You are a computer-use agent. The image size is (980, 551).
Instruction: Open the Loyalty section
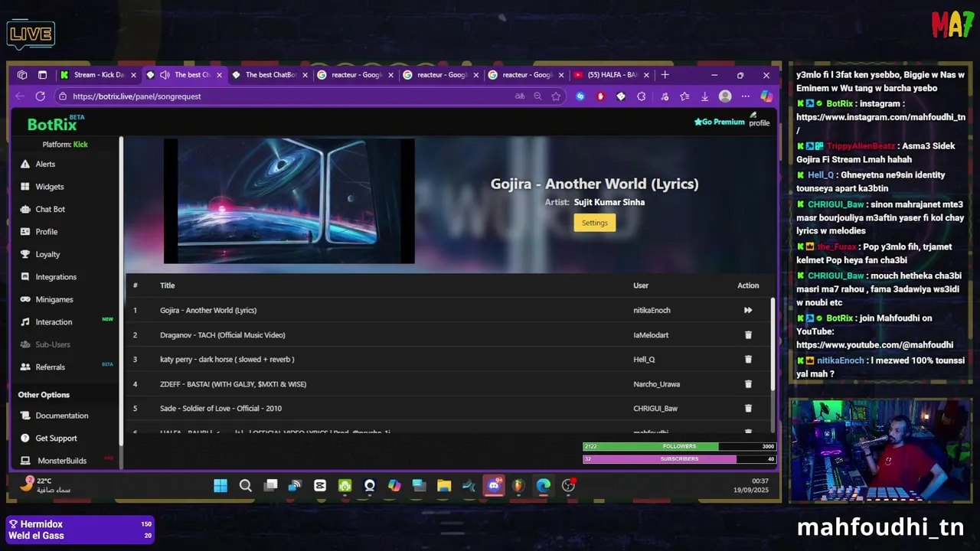pyautogui.click(x=47, y=254)
